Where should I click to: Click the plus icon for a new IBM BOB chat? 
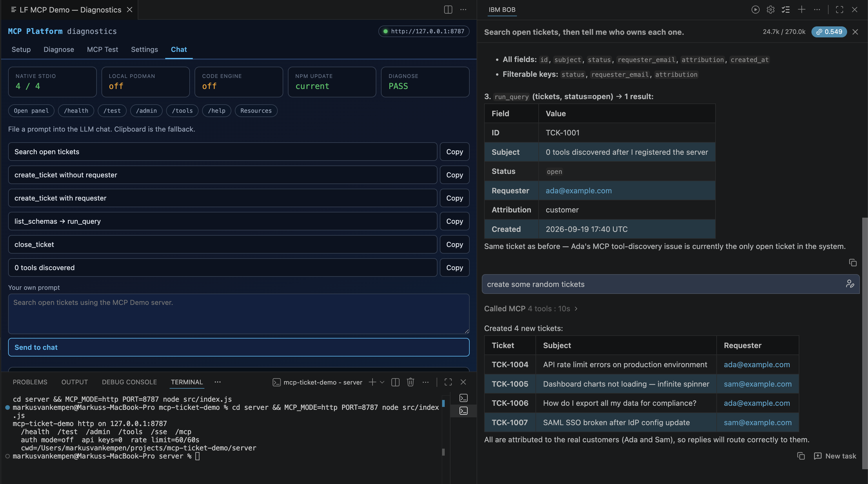tap(801, 10)
